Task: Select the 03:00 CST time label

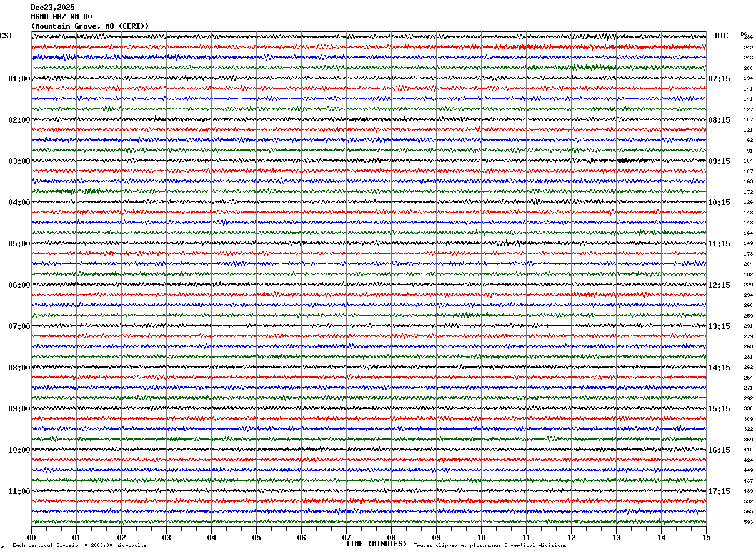Action: pyautogui.click(x=19, y=161)
